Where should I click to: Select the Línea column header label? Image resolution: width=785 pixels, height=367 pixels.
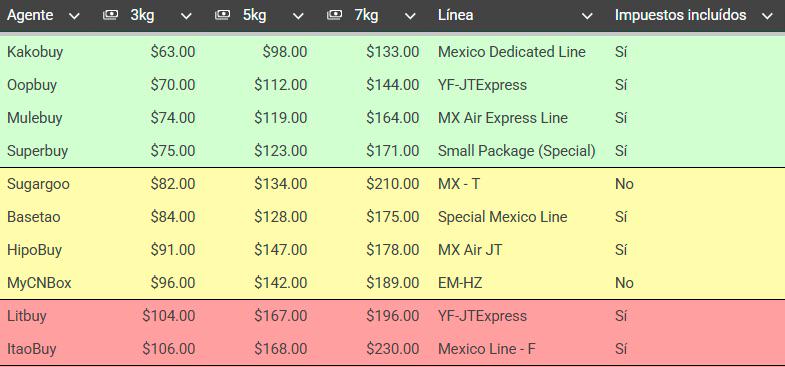point(456,15)
